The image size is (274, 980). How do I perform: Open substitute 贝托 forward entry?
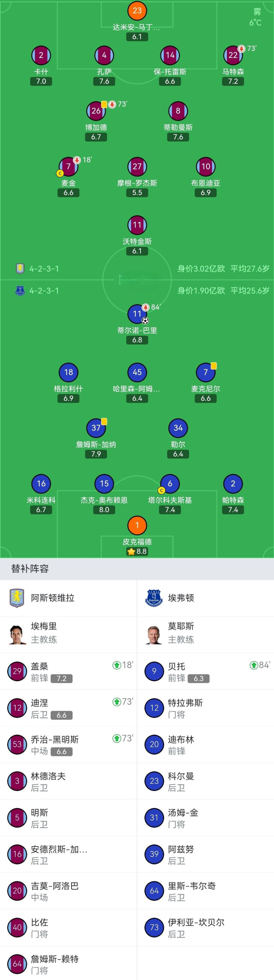[x=205, y=671]
